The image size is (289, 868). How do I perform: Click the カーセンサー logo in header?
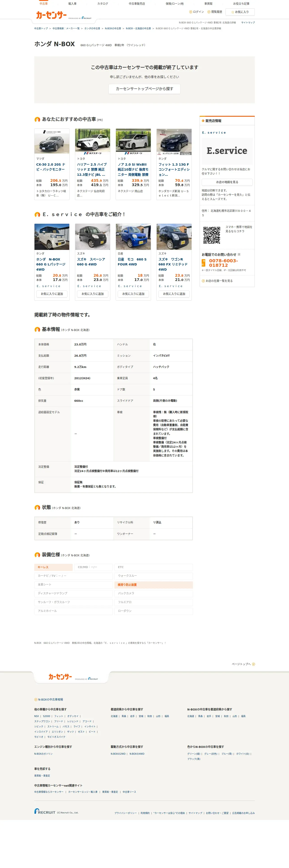click(52, 15)
